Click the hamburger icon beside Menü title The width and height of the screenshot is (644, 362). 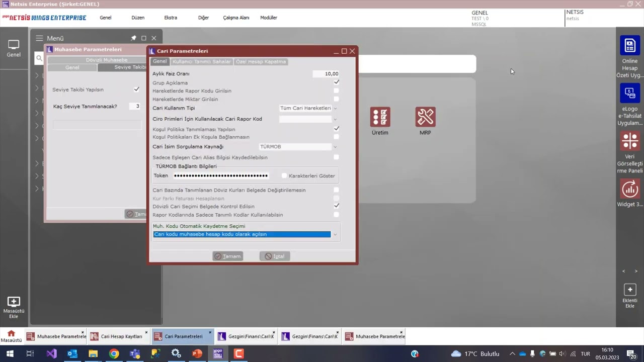tap(39, 38)
